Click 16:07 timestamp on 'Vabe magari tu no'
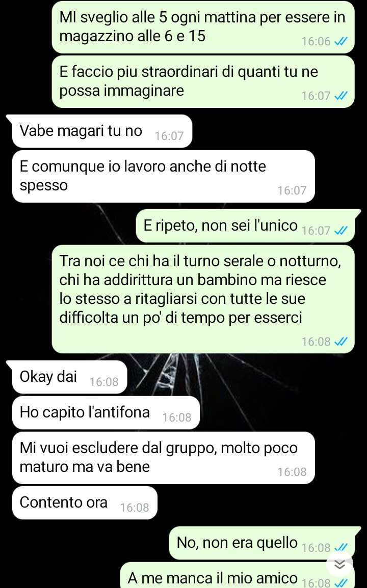 169,136
